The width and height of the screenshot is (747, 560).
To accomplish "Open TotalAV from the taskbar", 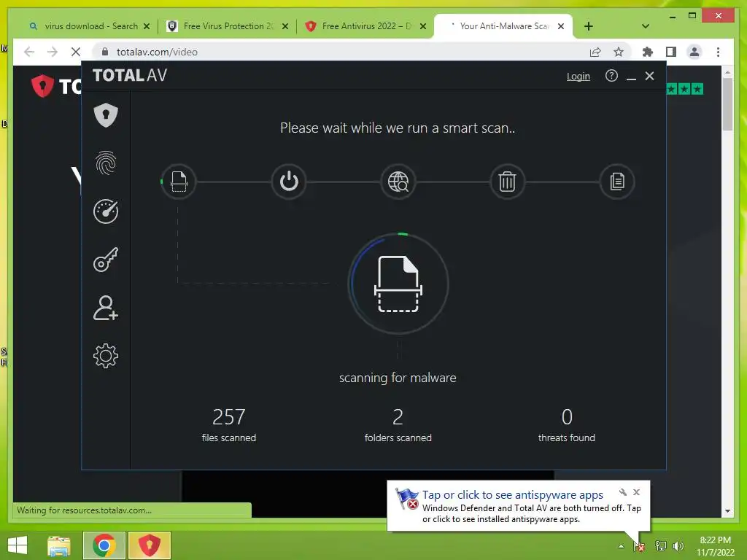I will point(149,545).
